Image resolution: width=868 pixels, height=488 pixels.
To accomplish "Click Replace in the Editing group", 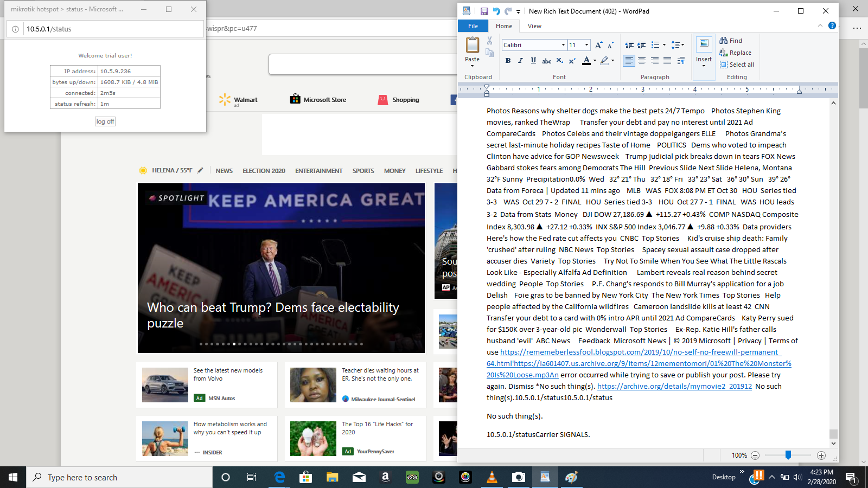I will click(736, 53).
